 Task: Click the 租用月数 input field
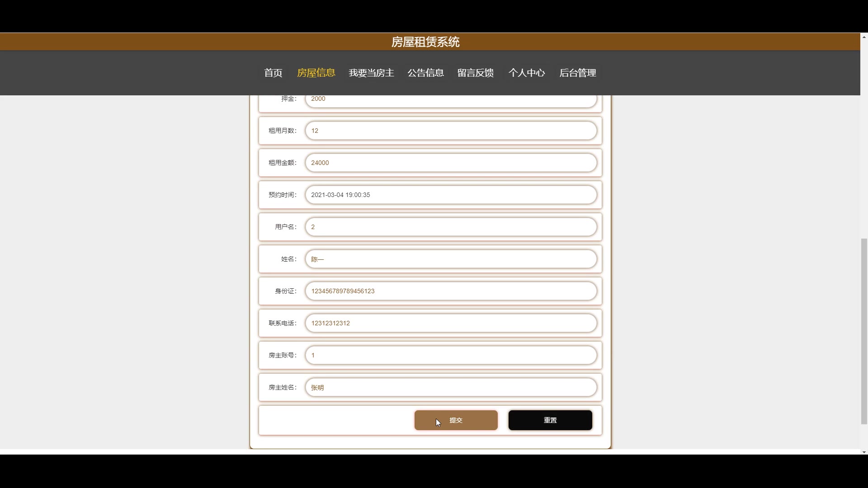pyautogui.click(x=451, y=131)
